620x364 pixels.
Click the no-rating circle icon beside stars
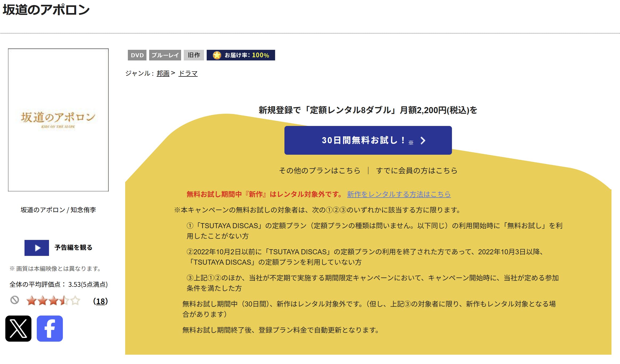coord(15,300)
